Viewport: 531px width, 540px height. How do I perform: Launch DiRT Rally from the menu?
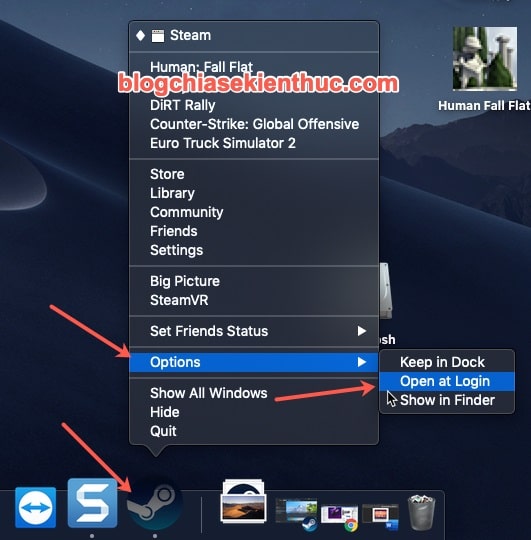[x=254, y=105]
